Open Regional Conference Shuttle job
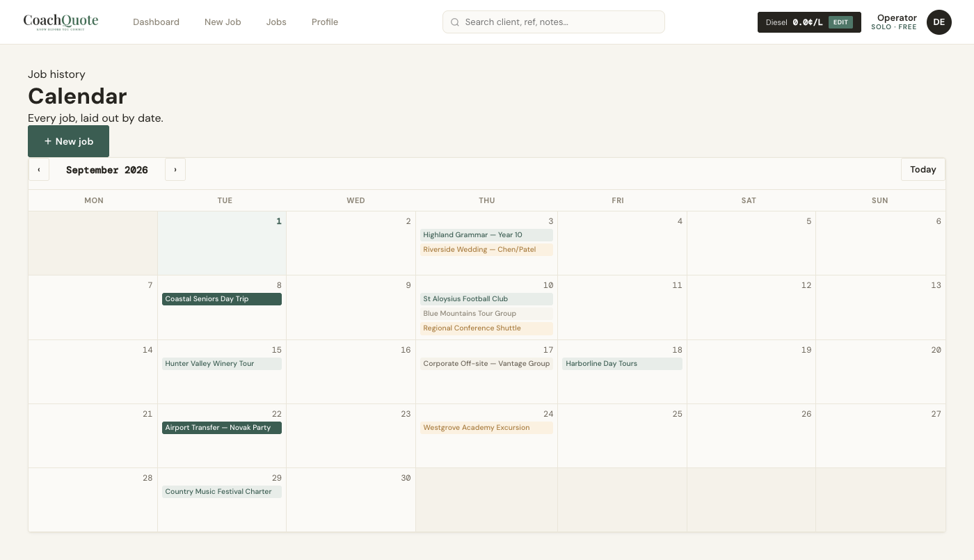This screenshot has width=974, height=560. (486, 328)
